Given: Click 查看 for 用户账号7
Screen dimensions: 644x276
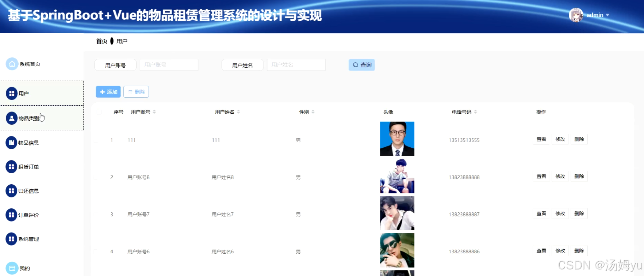Looking at the screenshot, I should coord(541,213).
